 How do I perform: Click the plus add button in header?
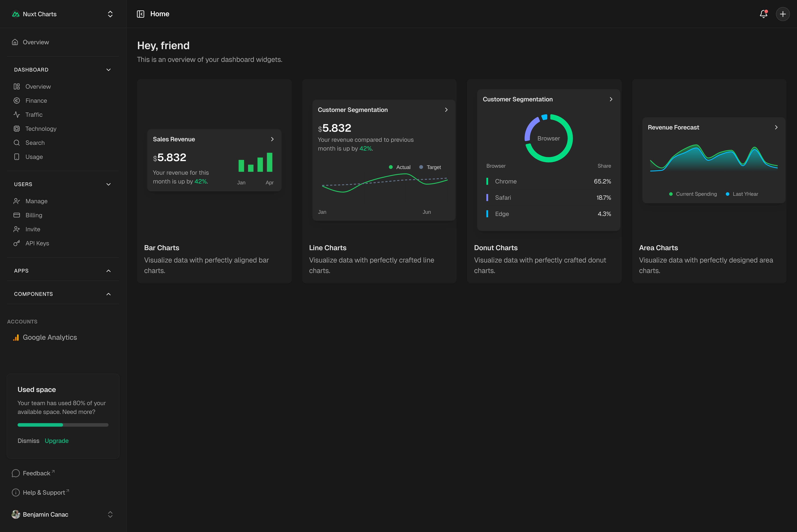[783, 14]
